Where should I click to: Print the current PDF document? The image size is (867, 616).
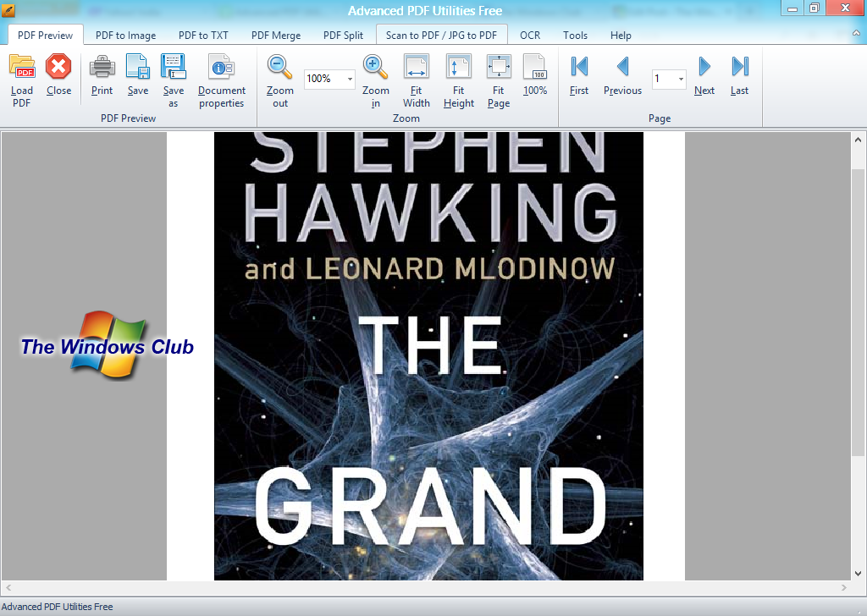click(102, 68)
